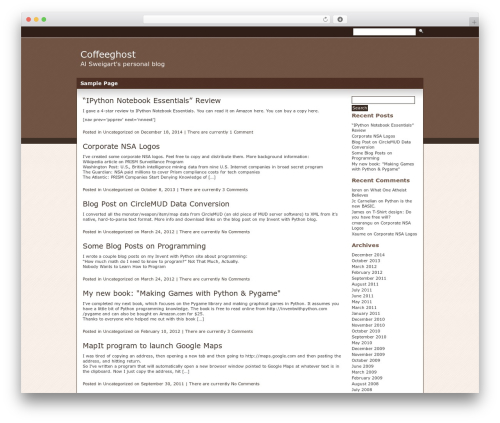This screenshot has height=423, width=500.
Task: Click the sidebar Search button
Action: 360,108
